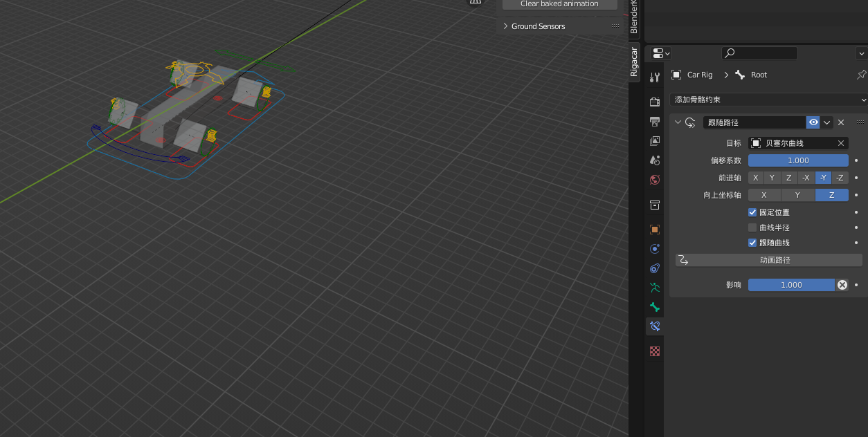Set 前进轴 to -X
This screenshot has height=437, width=868.
tap(806, 178)
